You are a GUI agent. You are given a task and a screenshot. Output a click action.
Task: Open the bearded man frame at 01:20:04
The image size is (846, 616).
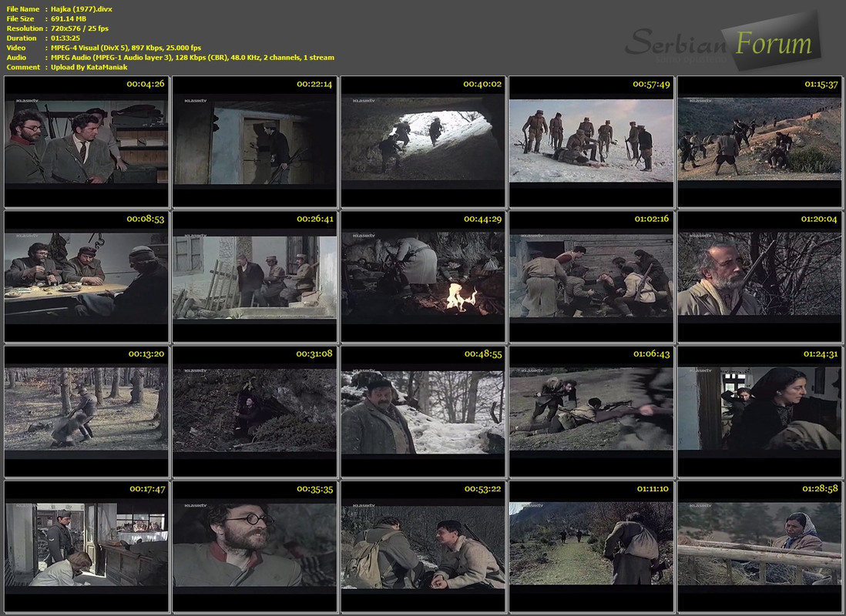pyautogui.click(x=760, y=276)
